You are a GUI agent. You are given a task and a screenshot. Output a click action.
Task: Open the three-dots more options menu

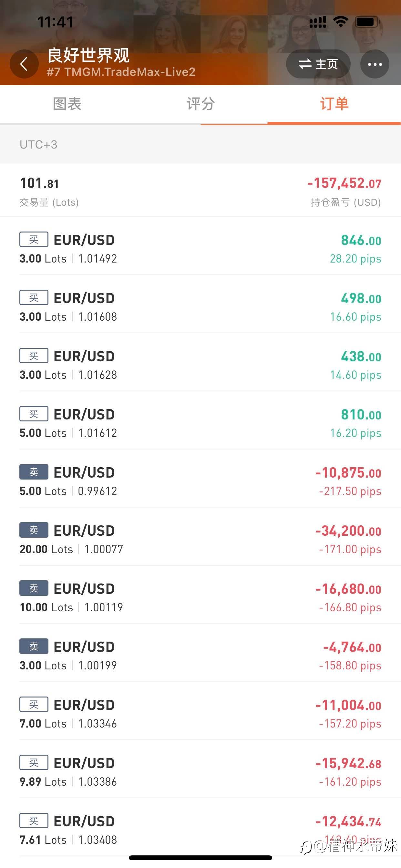(375, 64)
